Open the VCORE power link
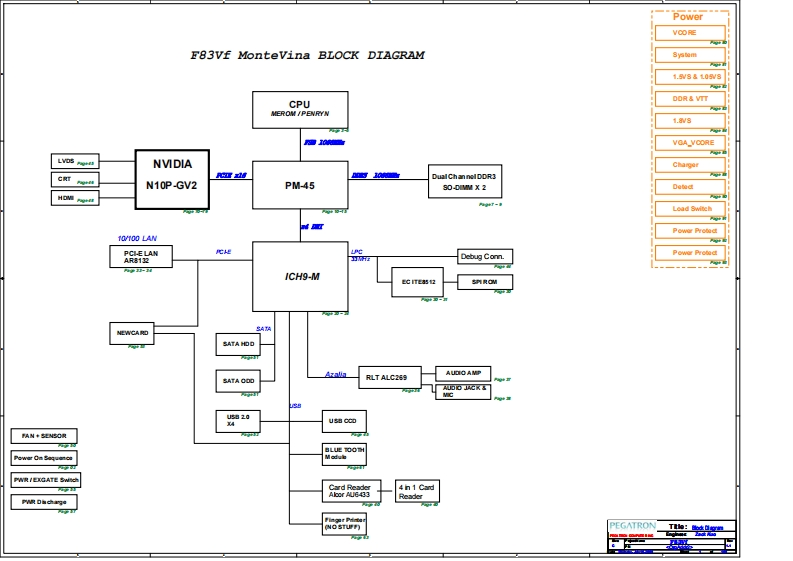The height and width of the screenshot is (561, 793). point(685,33)
